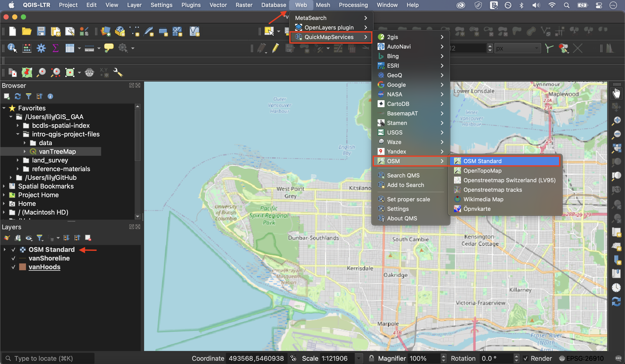The image size is (625, 364).
Task: Click the vanHoods layer color swatch
Action: [23, 267]
